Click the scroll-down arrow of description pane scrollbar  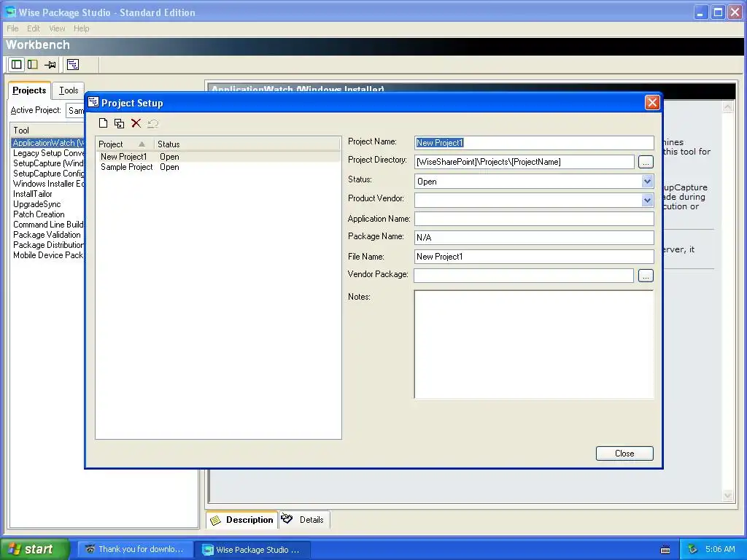pyautogui.click(x=727, y=495)
